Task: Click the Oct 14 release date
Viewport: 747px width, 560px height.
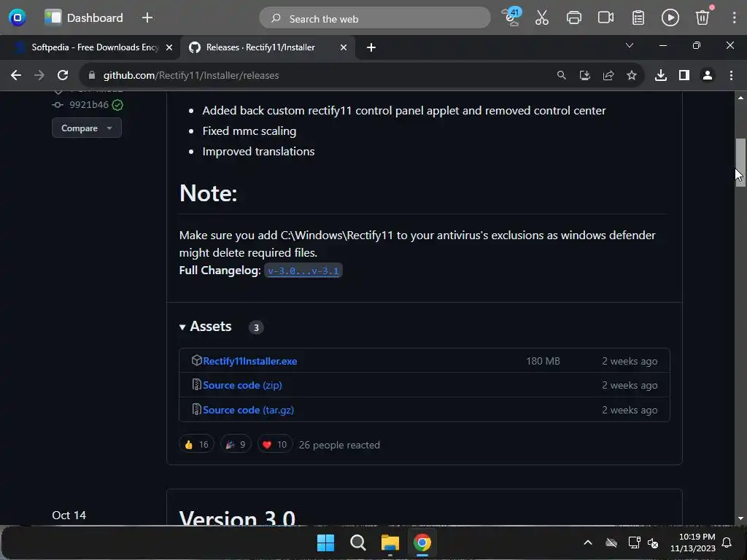Action: (x=69, y=515)
